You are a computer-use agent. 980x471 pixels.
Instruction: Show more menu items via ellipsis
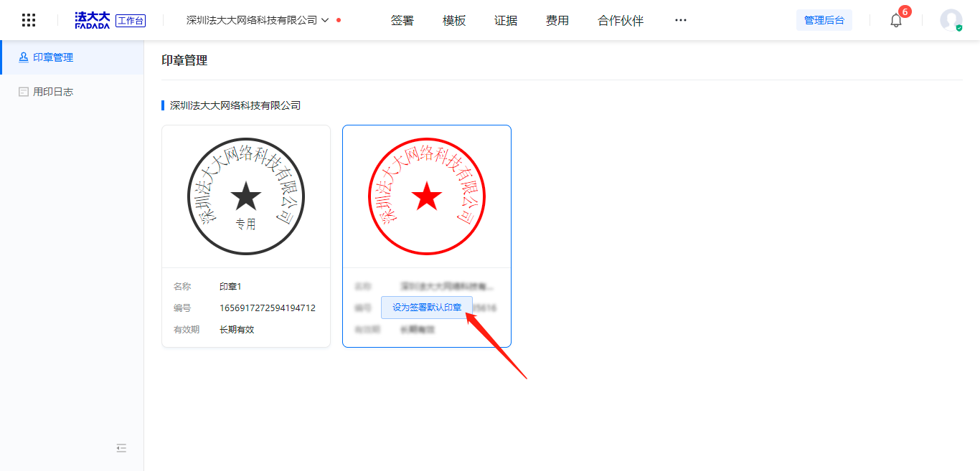[681, 21]
